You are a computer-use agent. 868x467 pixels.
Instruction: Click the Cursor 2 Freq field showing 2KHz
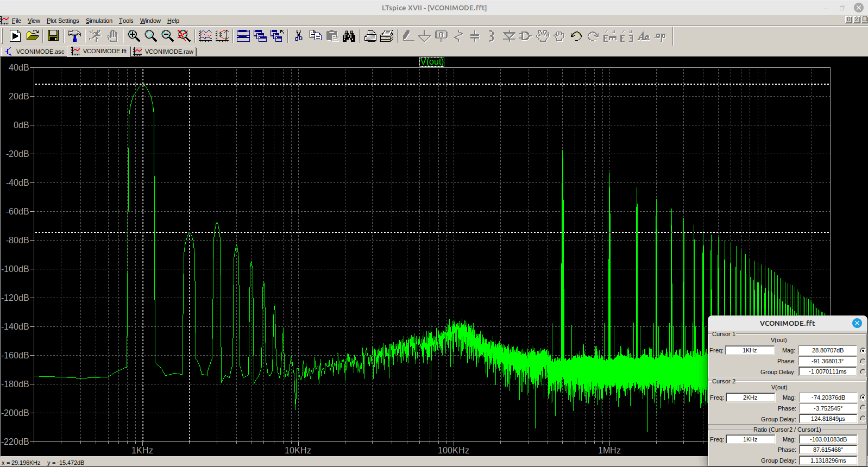tap(750, 397)
